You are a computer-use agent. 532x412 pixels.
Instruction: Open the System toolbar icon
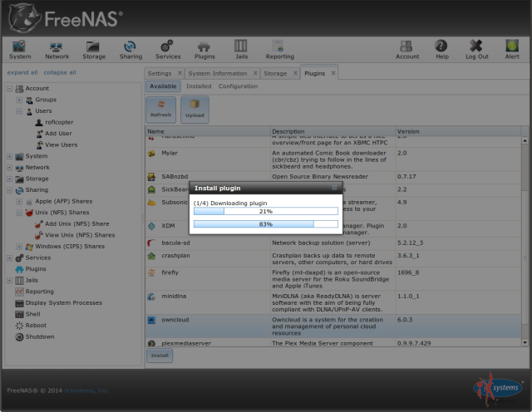tap(20, 50)
